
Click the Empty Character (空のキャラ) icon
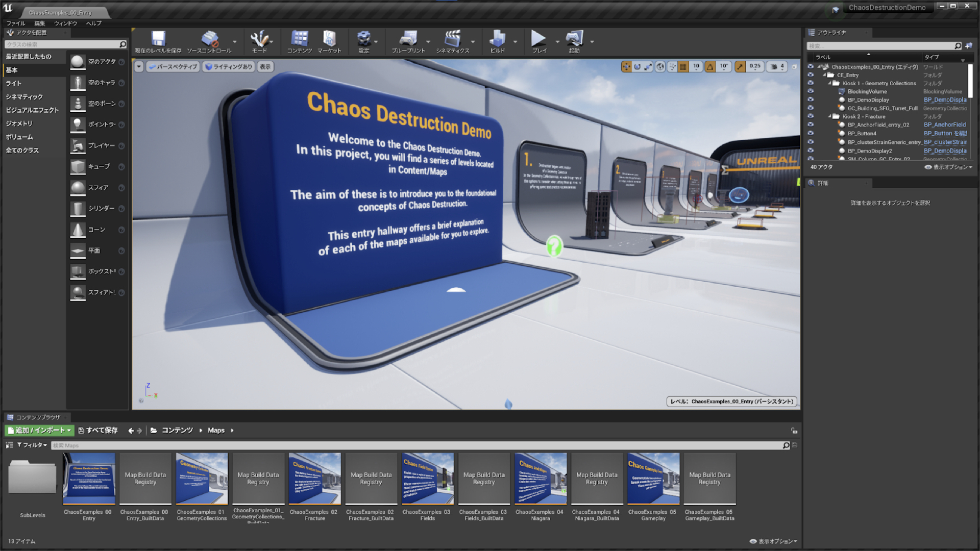pos(78,83)
